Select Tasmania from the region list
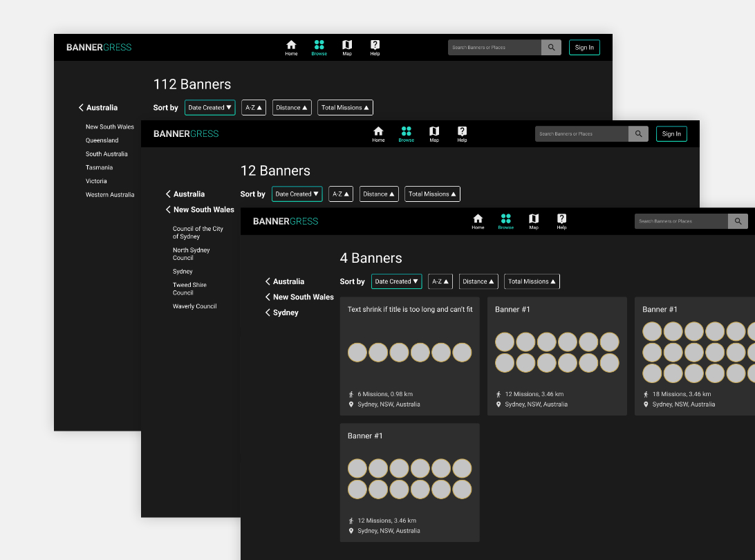The height and width of the screenshot is (560, 755). (100, 167)
